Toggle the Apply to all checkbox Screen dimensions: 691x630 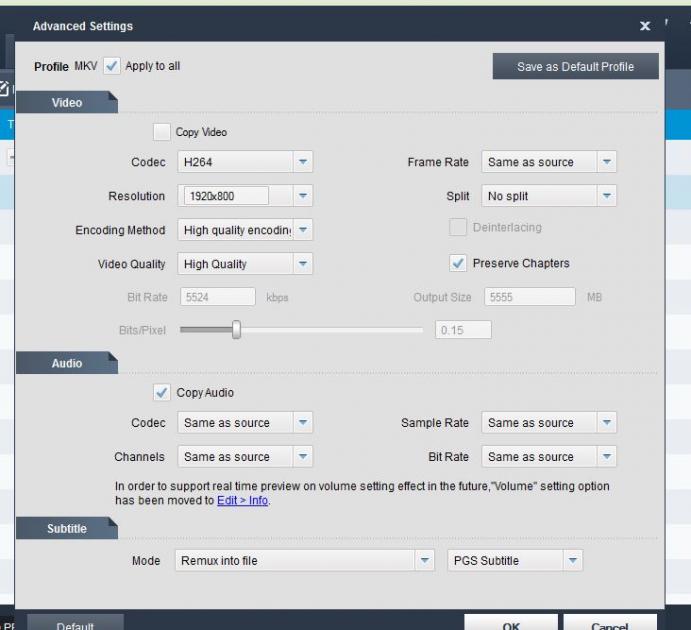tap(112, 66)
